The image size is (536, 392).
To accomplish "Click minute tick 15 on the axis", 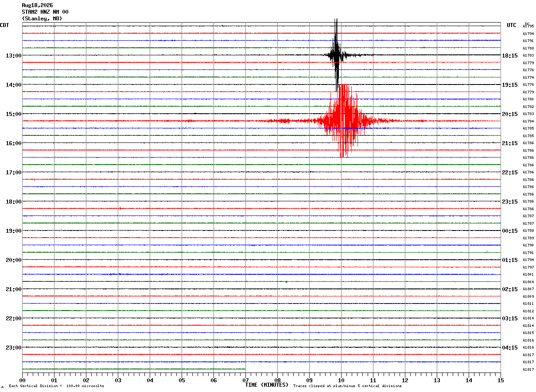I will tap(501, 380).
